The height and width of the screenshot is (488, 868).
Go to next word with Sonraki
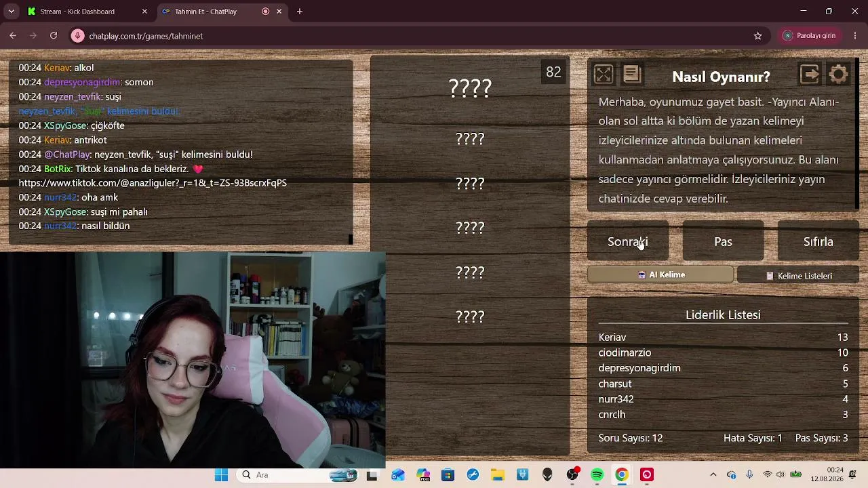628,241
